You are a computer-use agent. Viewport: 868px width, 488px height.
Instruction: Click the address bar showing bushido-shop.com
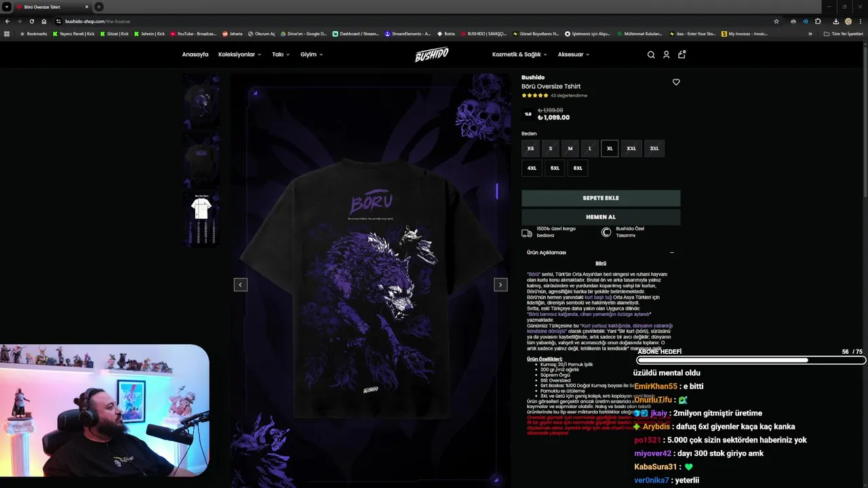pos(414,21)
